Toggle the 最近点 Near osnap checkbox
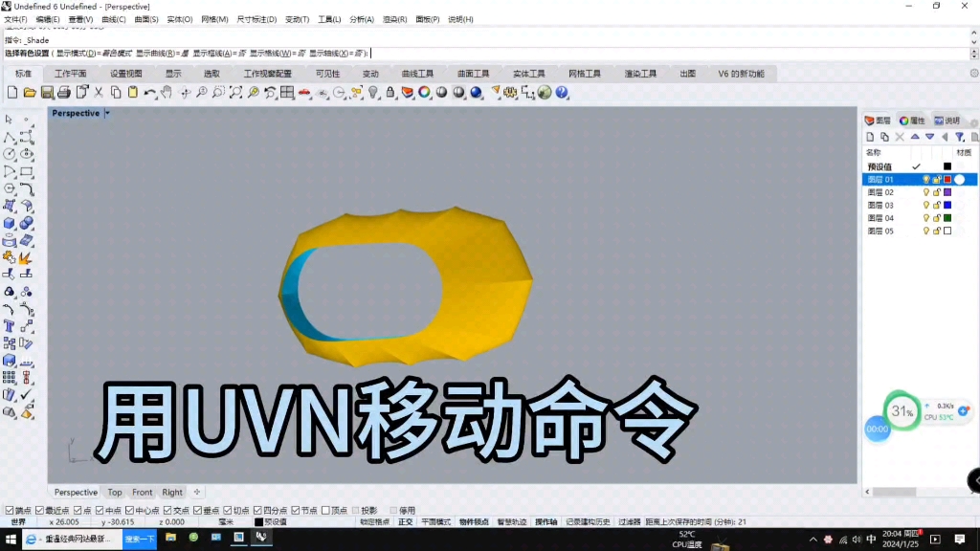 pos(40,511)
